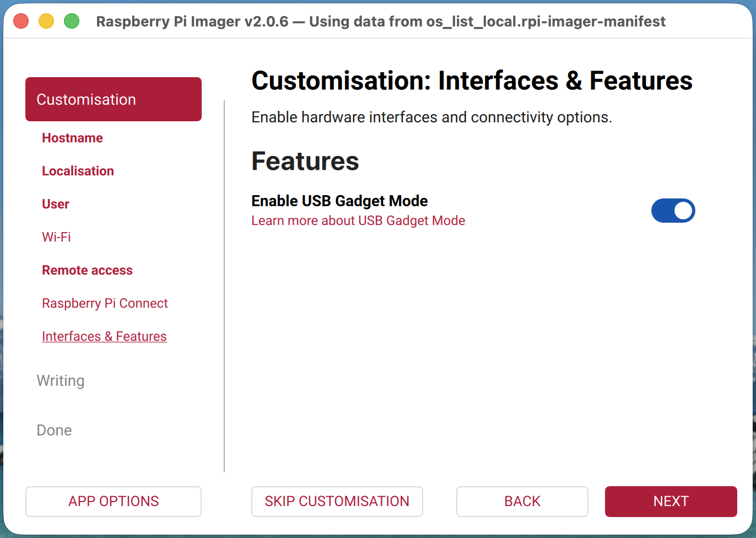Click the Features section heading
756x538 pixels.
pos(305,161)
